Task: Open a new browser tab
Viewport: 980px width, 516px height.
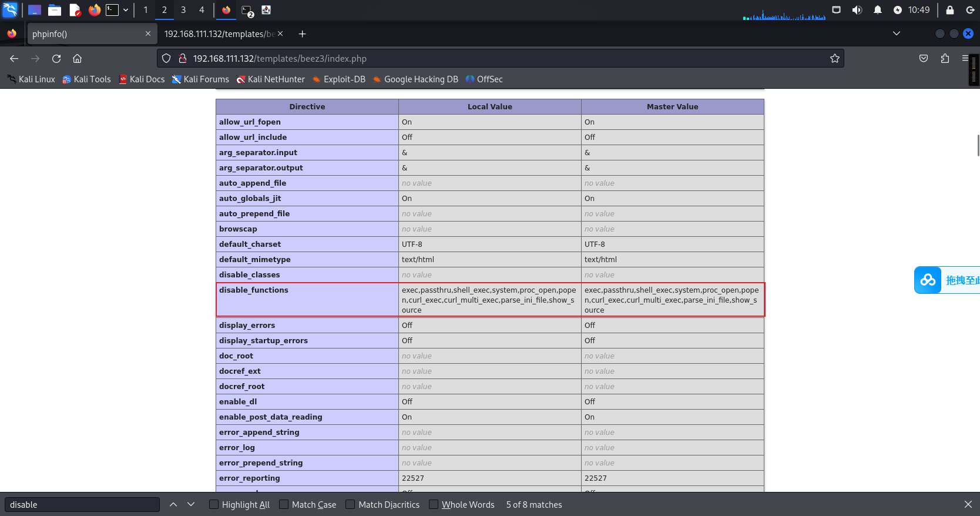Action: tap(302, 34)
